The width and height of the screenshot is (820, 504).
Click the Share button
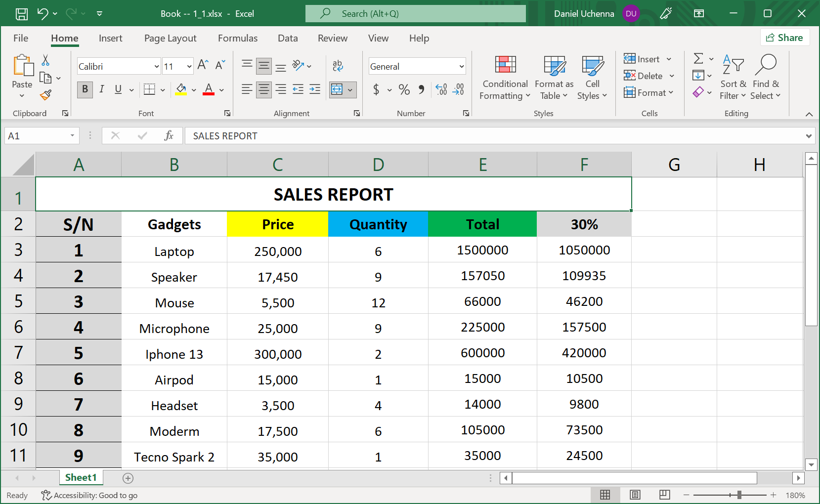point(784,38)
